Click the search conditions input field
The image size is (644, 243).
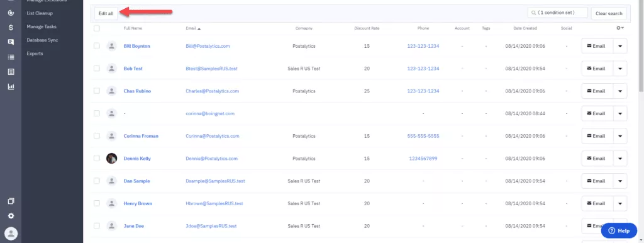click(557, 13)
